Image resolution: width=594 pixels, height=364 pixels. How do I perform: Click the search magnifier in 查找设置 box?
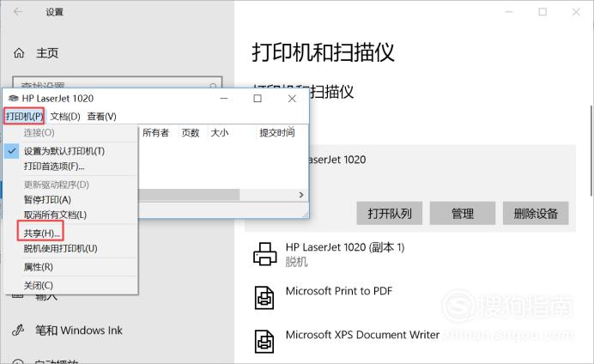click(x=213, y=86)
